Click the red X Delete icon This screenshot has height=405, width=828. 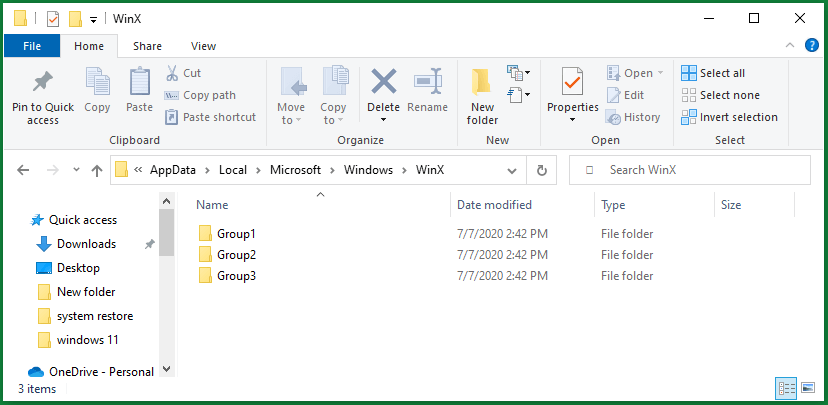point(383,81)
